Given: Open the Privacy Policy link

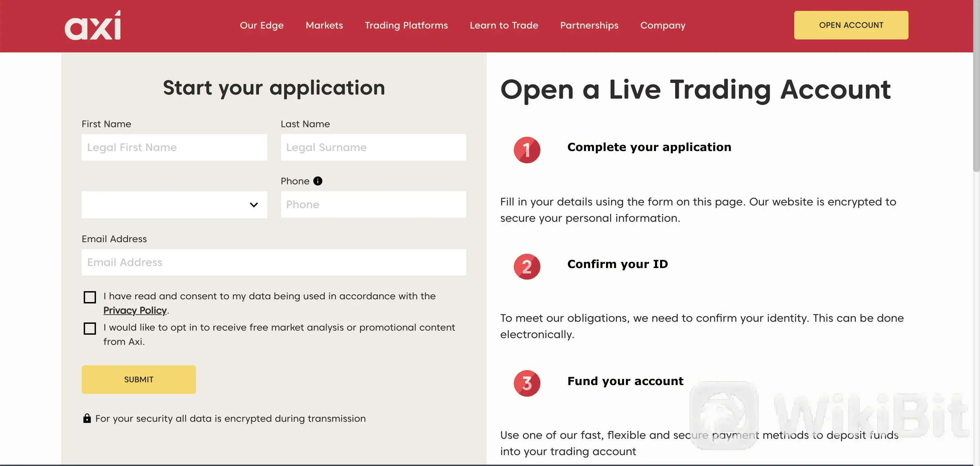Looking at the screenshot, I should coord(135,311).
